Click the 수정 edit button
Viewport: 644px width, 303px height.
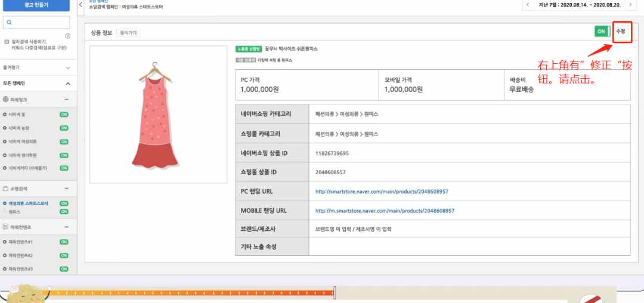(622, 32)
